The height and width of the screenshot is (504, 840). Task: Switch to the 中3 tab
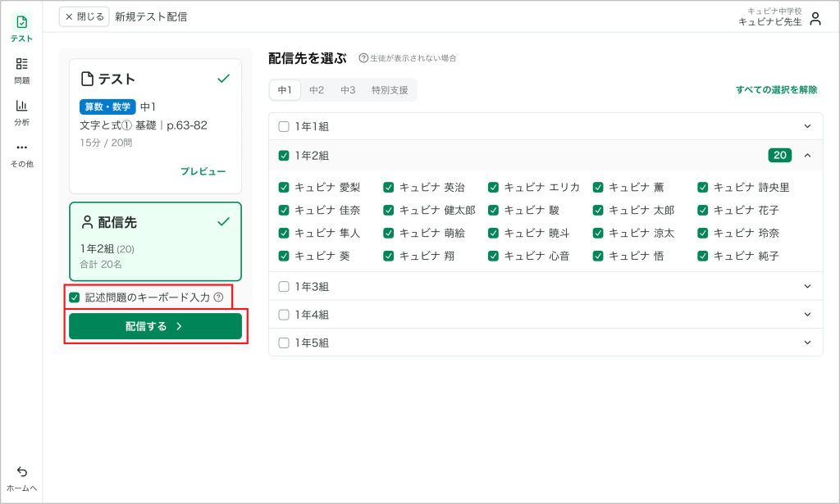[348, 90]
